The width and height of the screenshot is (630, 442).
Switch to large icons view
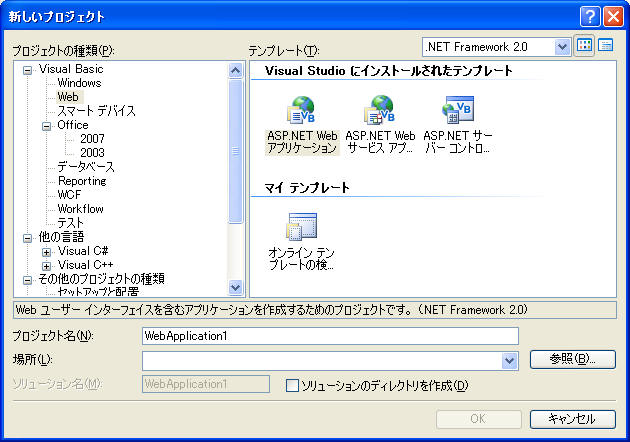(x=584, y=46)
